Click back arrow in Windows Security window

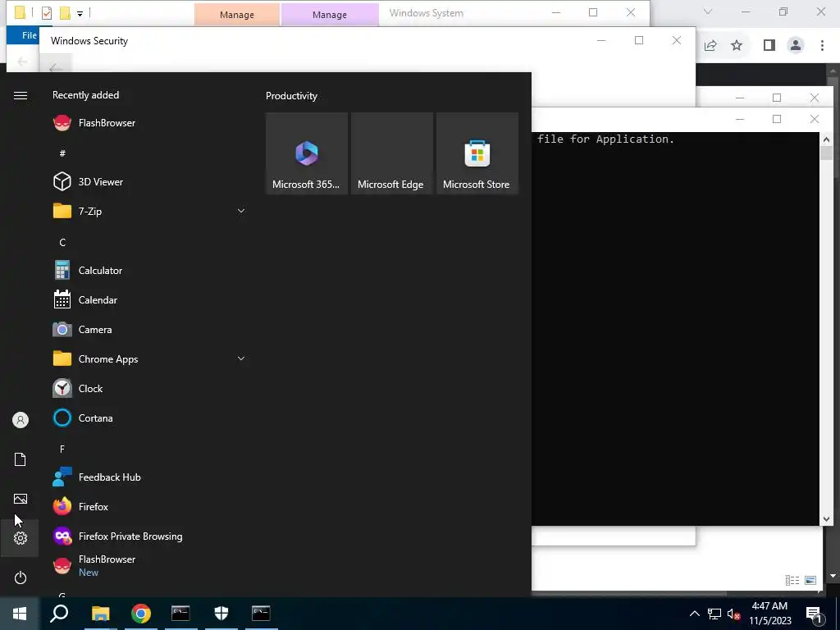coord(56,67)
